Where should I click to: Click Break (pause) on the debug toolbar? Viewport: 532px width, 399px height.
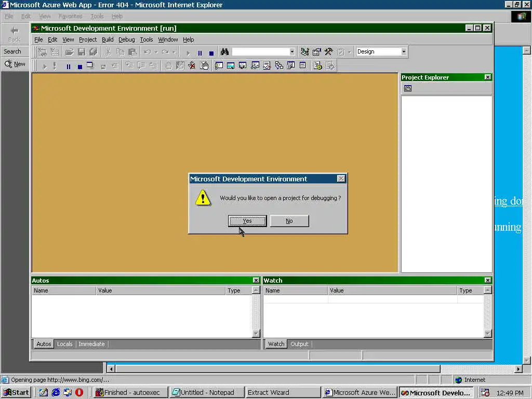point(68,66)
